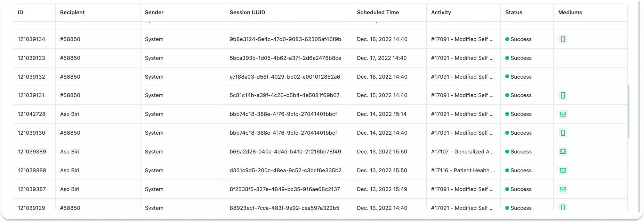Screen dimensions: 644x222
Task: Sort by the Scheduled Time column header
Action: pyautogui.click(x=378, y=13)
